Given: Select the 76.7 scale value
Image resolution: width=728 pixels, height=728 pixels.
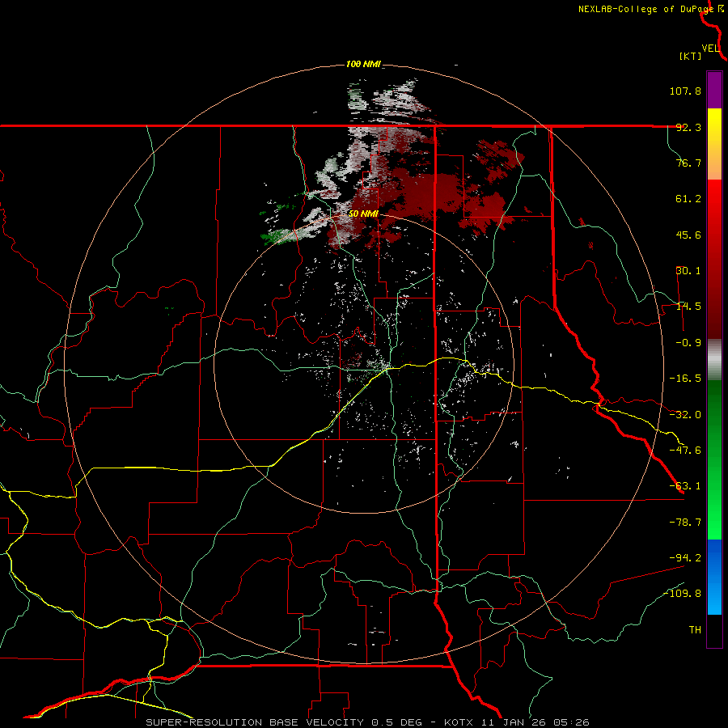Looking at the screenshot, I should tap(688, 163).
